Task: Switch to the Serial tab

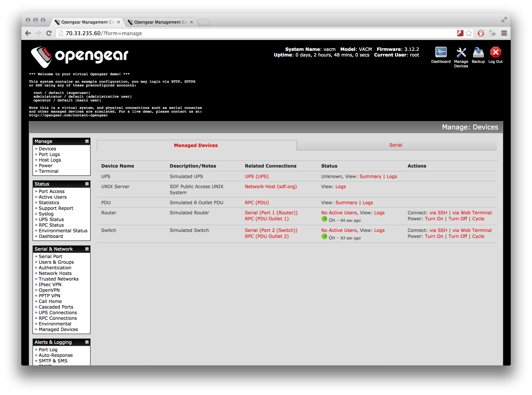Action: [x=396, y=145]
